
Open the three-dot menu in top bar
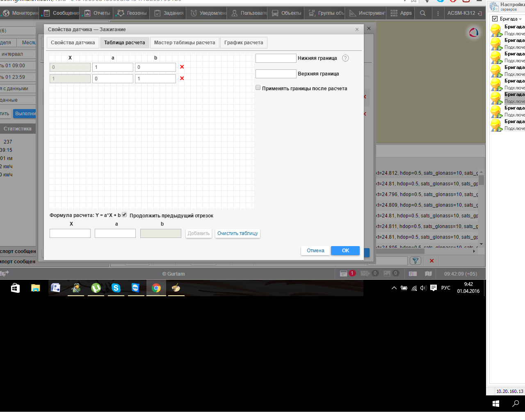[438, 13]
